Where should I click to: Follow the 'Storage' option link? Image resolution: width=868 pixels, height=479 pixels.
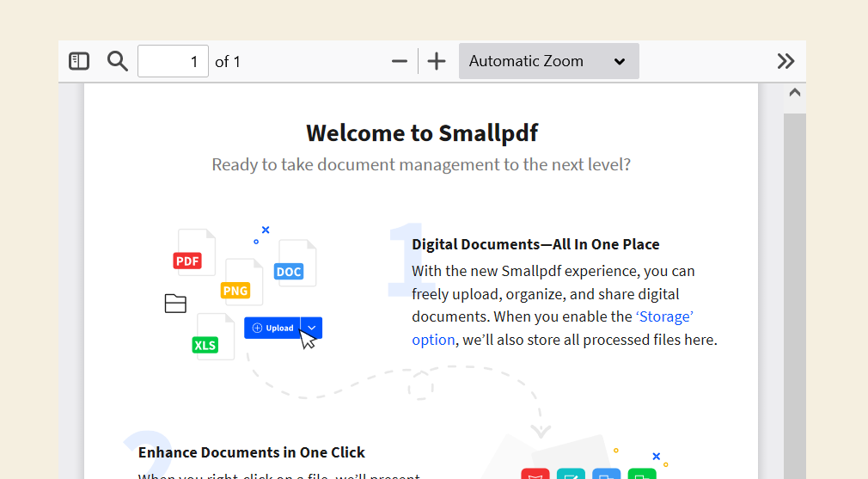tap(553, 328)
